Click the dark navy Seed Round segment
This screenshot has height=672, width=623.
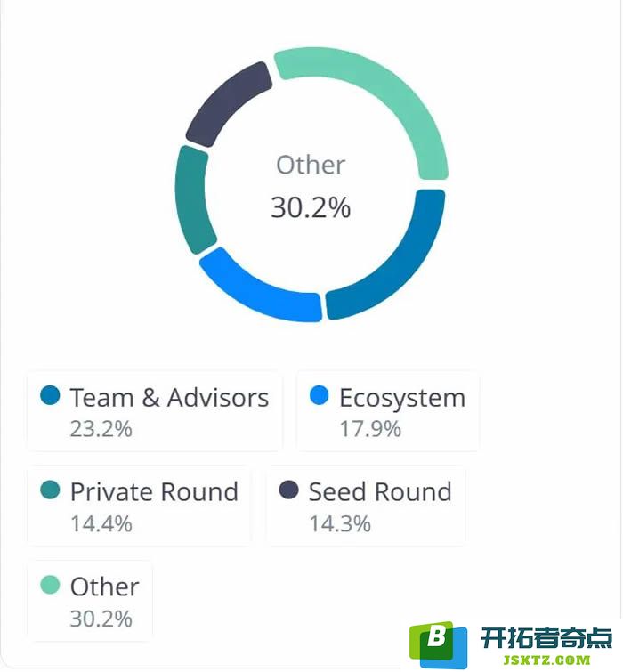225,103
